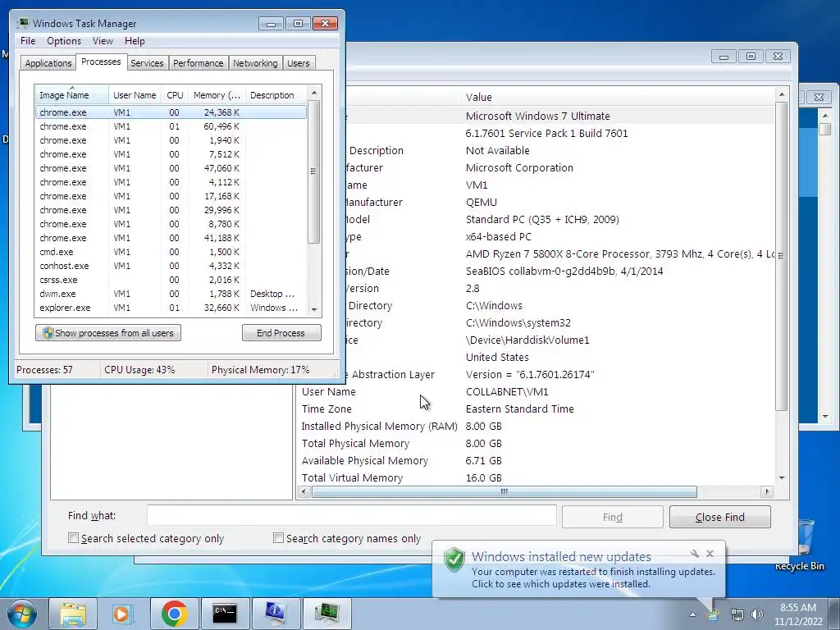
Task: Sort processes by Description column
Action: click(x=276, y=95)
